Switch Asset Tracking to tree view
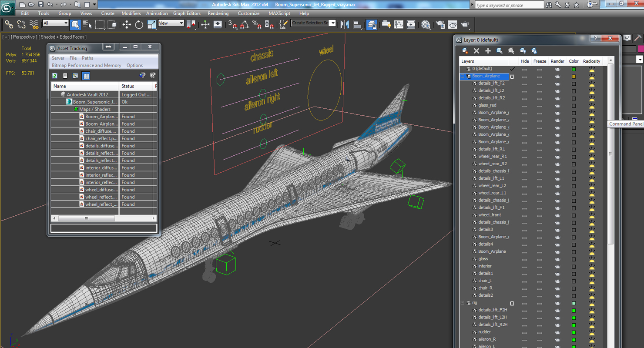This screenshot has height=348, width=644. (x=75, y=76)
